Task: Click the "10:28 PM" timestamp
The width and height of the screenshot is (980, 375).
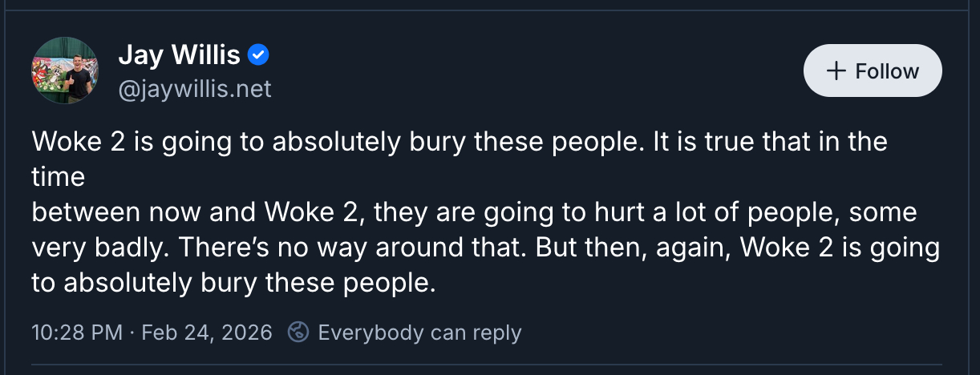Action: pyautogui.click(x=77, y=332)
